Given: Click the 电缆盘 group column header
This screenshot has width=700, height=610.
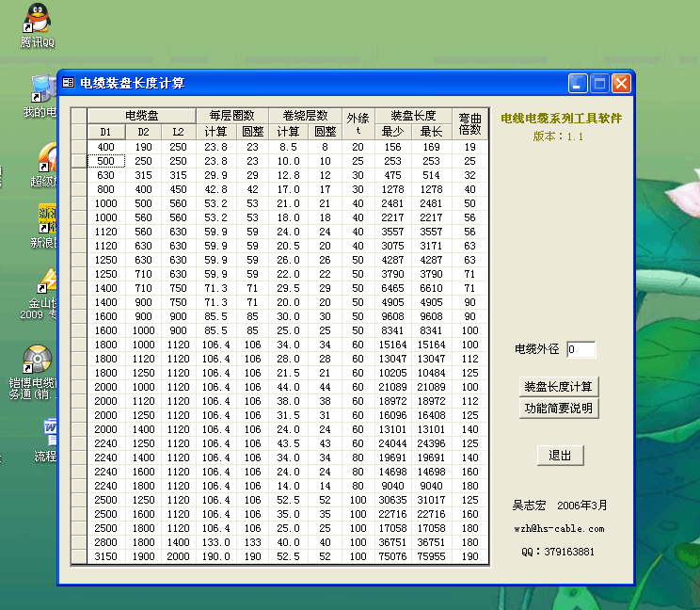Looking at the screenshot, I should pyautogui.click(x=141, y=116).
